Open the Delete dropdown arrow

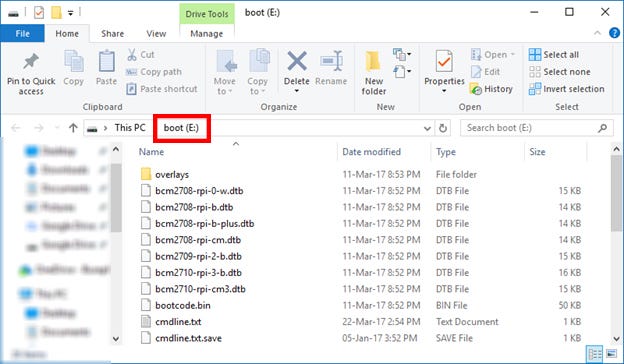tap(296, 91)
